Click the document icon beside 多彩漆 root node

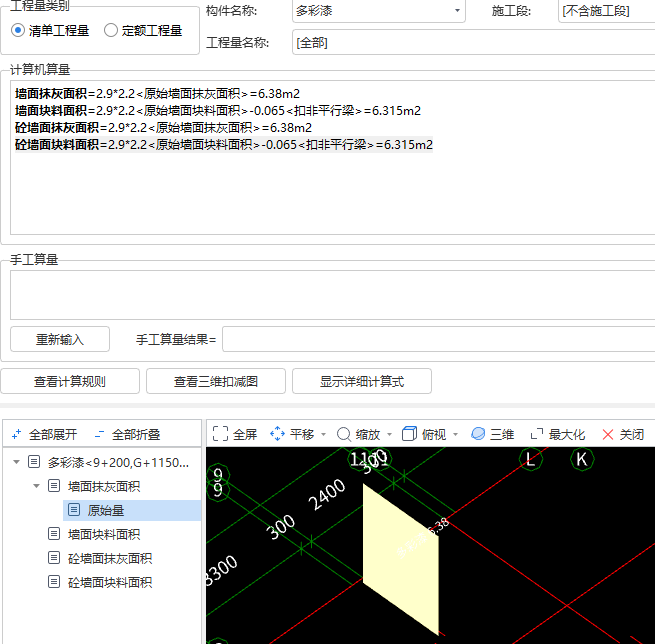pos(34,462)
